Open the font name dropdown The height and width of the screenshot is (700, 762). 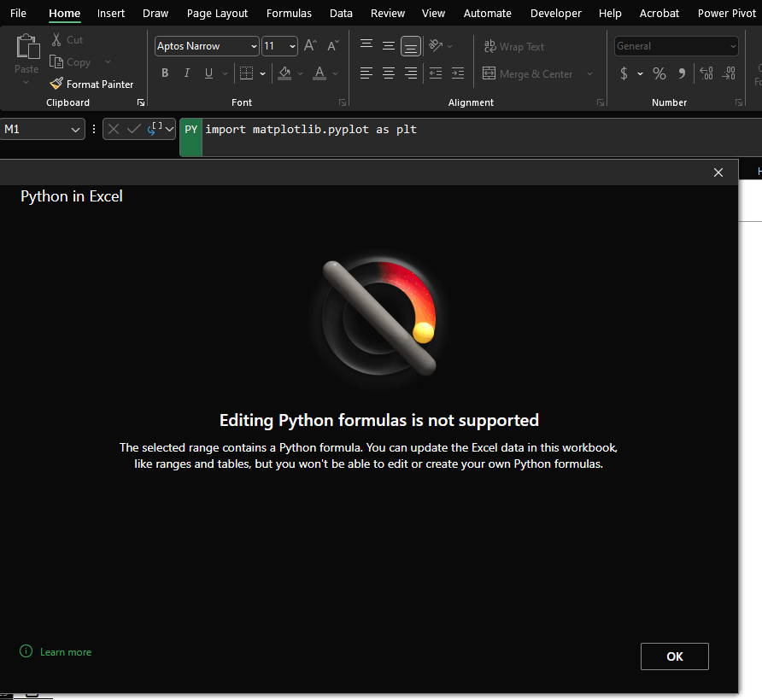coord(255,46)
